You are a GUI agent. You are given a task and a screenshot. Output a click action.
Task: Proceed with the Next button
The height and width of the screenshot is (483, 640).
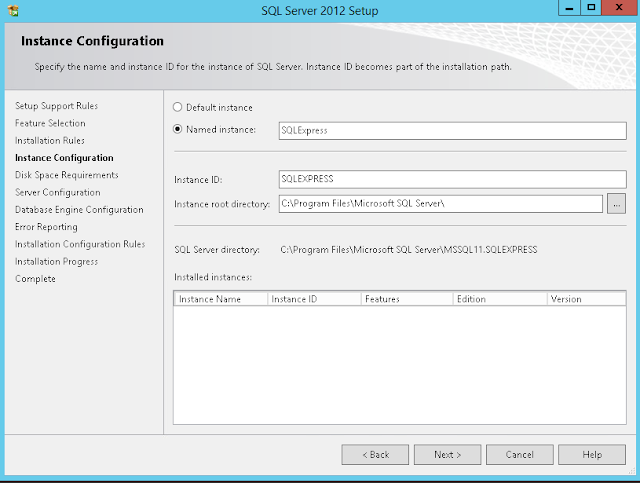click(x=447, y=454)
